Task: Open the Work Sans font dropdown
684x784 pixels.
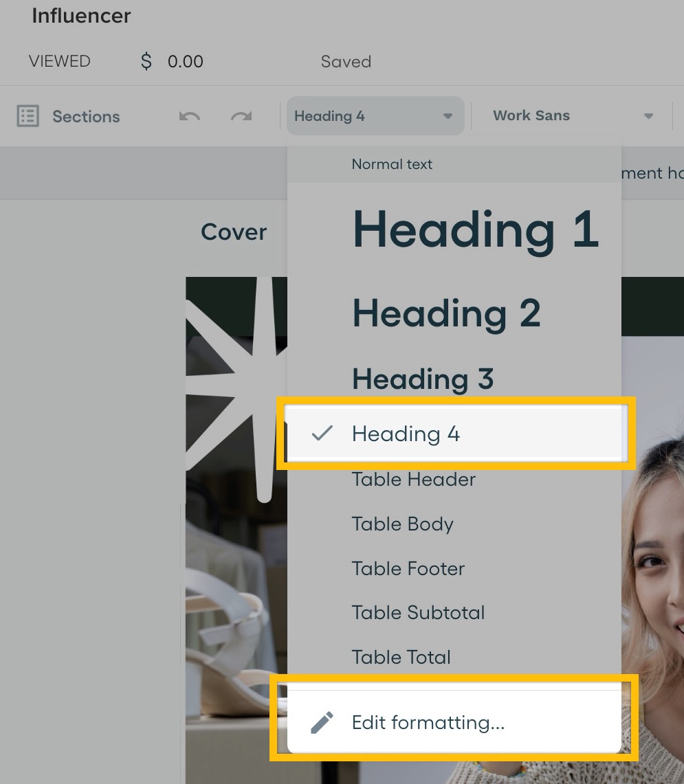Action: click(572, 116)
